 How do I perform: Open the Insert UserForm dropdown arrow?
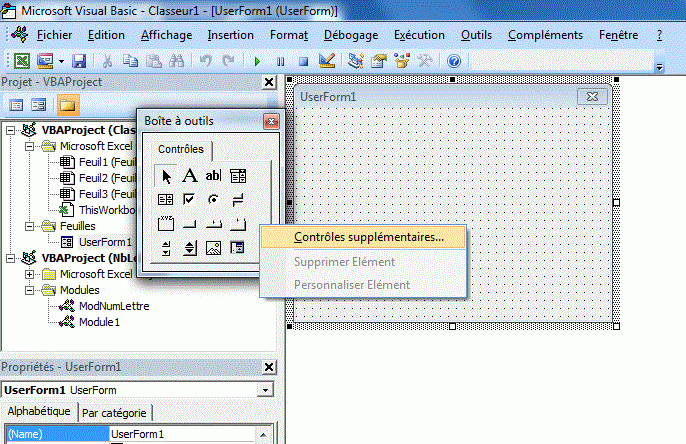[x=61, y=61]
